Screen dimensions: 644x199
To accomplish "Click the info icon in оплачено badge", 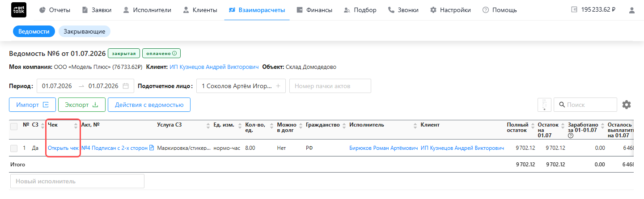I will tap(174, 53).
